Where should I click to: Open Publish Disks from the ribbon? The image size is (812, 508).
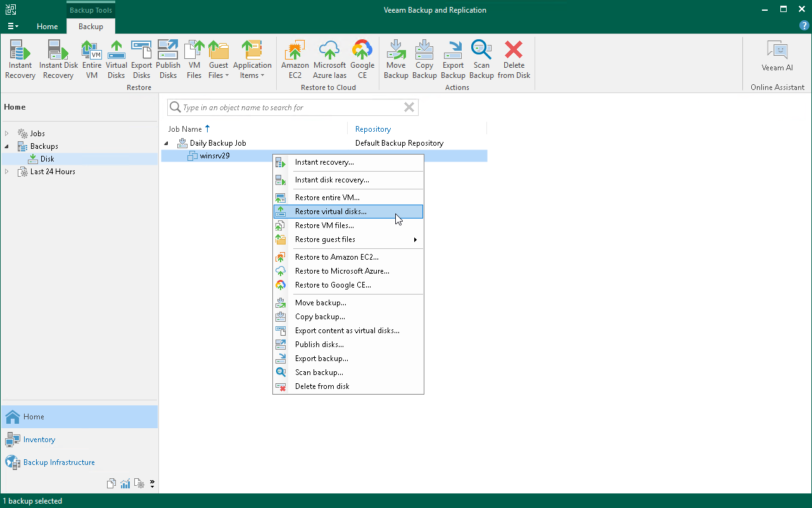coord(168,60)
